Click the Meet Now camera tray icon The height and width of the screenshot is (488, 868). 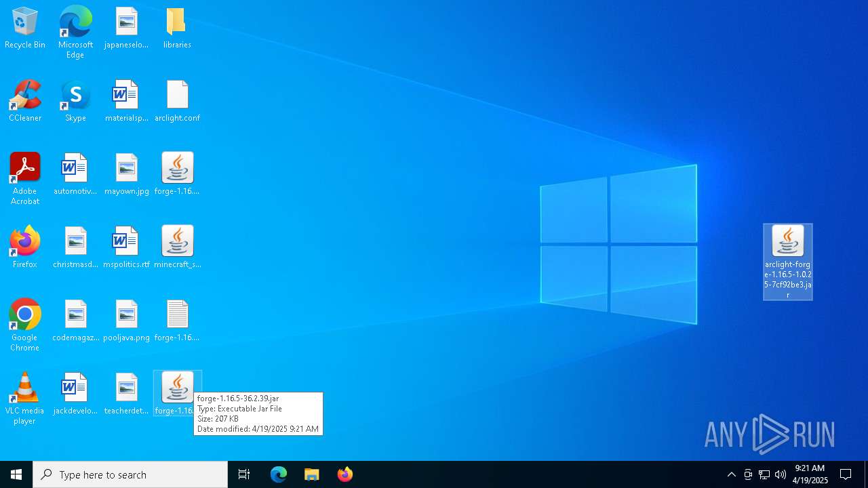[x=748, y=474]
